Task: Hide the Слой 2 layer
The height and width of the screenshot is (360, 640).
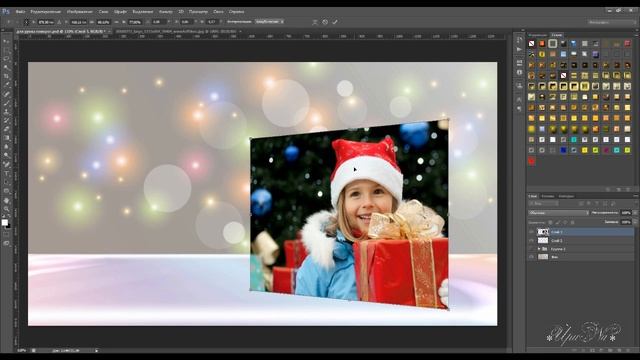Action: (531, 240)
